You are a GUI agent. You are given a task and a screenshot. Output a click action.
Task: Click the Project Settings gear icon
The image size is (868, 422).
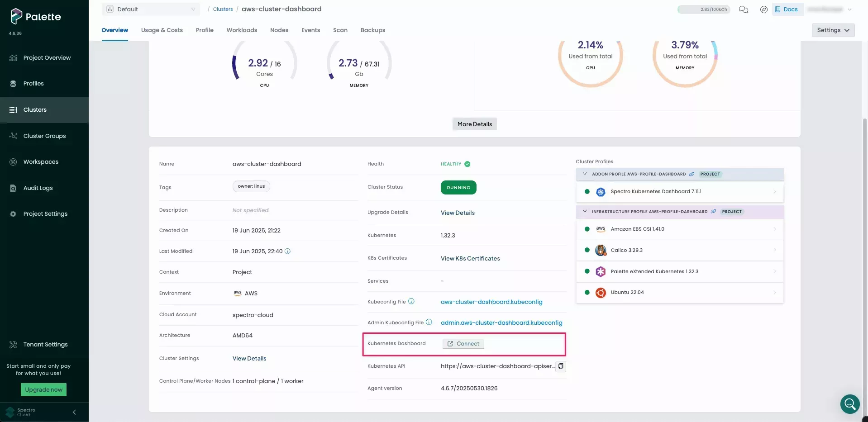tap(13, 214)
